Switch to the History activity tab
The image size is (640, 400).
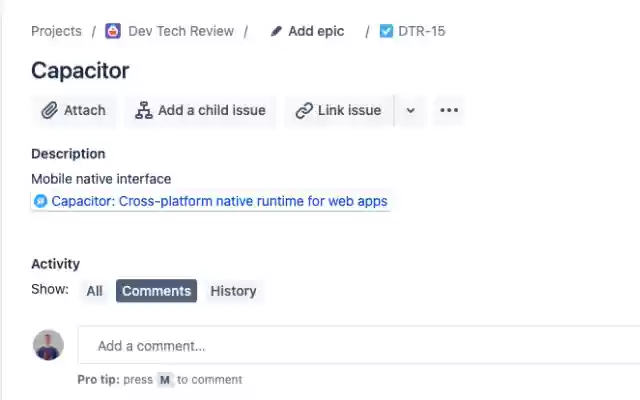click(233, 291)
